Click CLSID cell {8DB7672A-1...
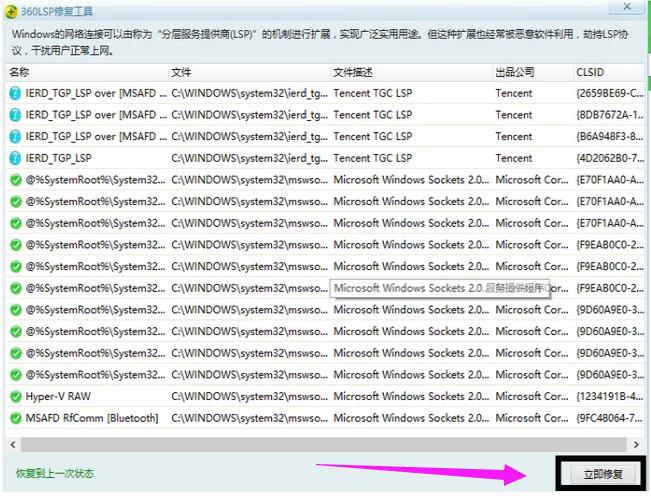 pos(610,115)
